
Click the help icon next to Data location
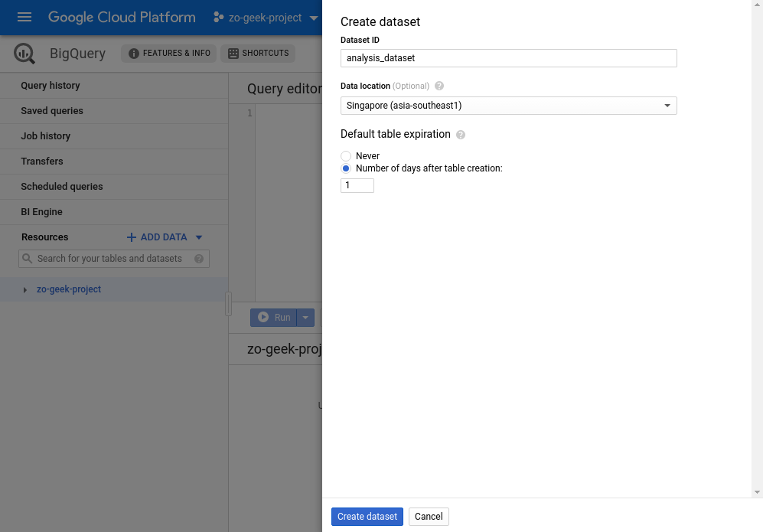439,86
